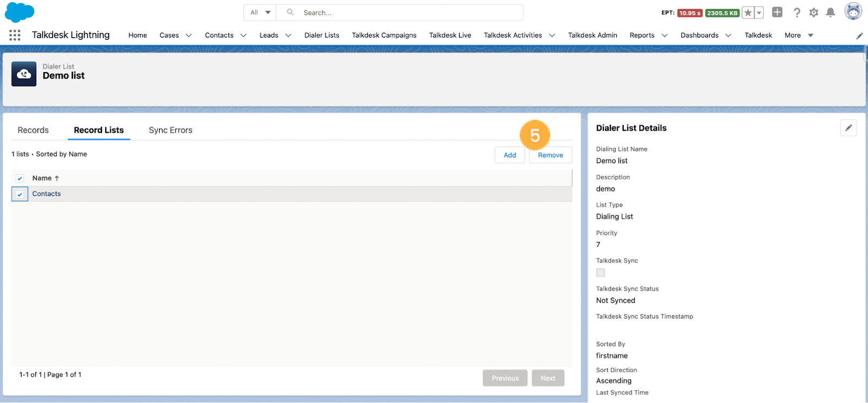Viewport: 868px width, 403px height.
Task: Click the Remove button
Action: 551,155
